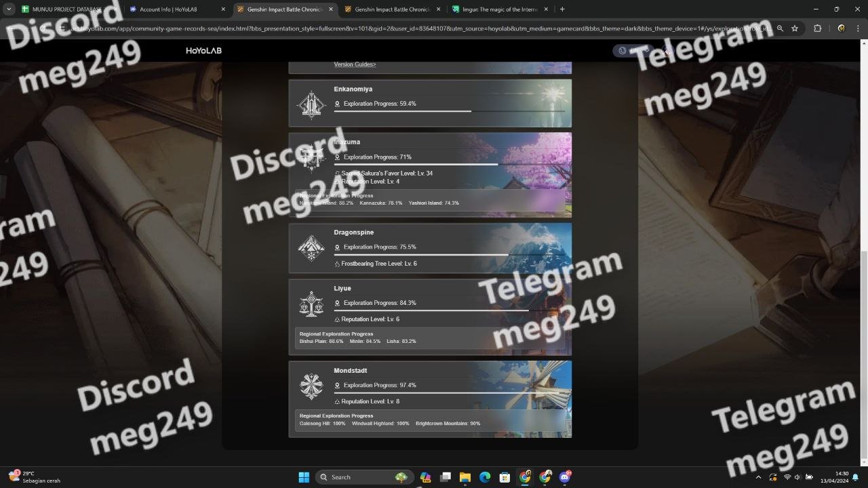Screen dimensions: 868x488
Task: Click Liyue Reputation Level icon
Action: [337, 319]
